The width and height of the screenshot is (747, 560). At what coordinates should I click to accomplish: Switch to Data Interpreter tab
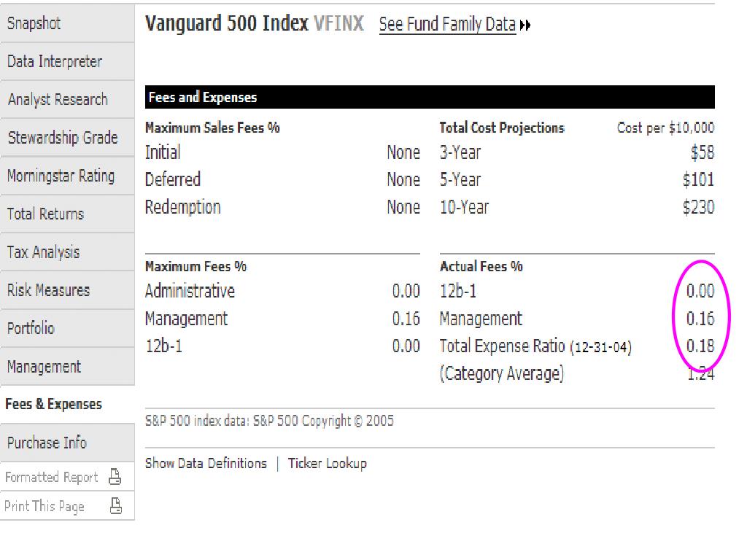coord(55,61)
